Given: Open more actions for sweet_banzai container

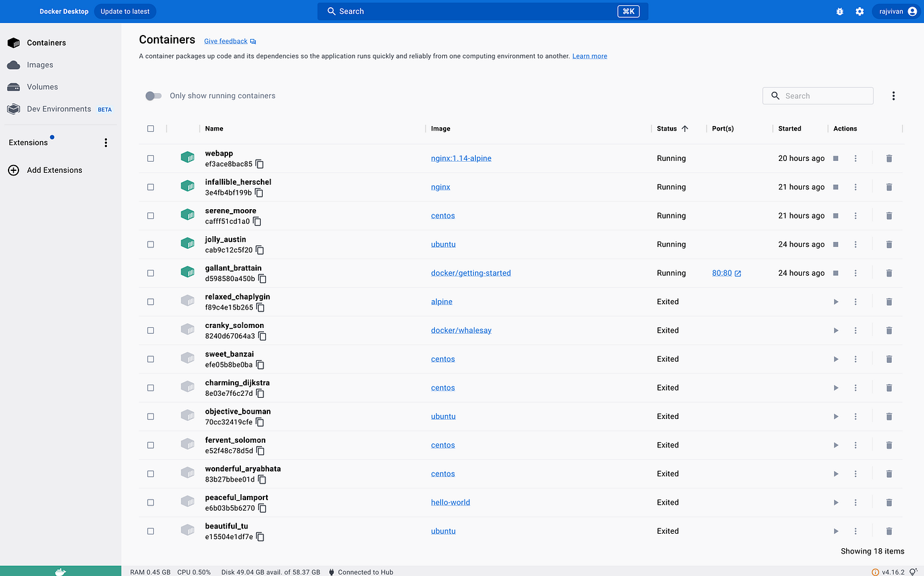Looking at the screenshot, I should (x=855, y=360).
